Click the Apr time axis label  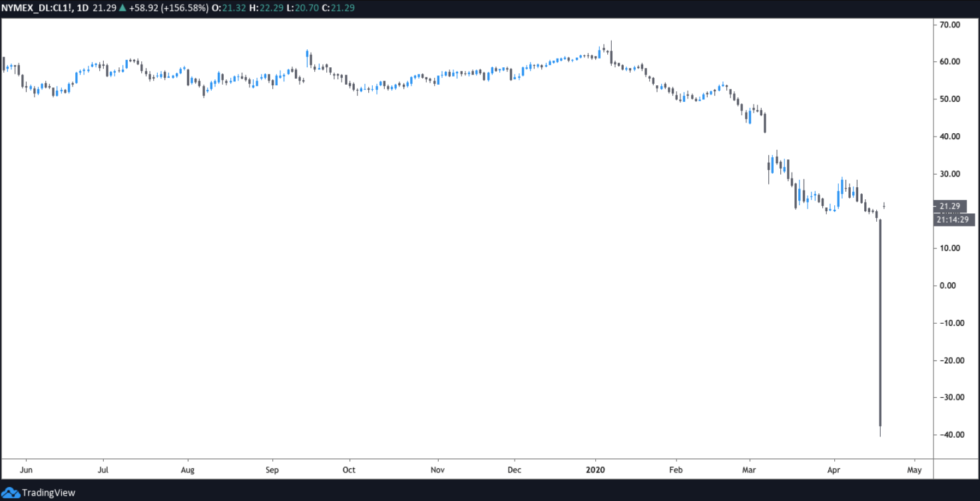click(x=834, y=470)
